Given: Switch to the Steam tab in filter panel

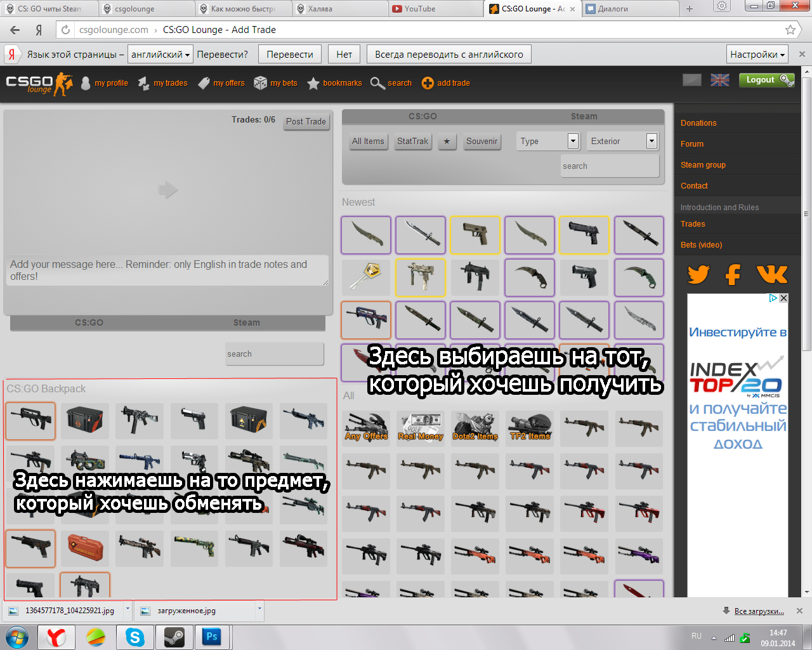Looking at the screenshot, I should 584,116.
